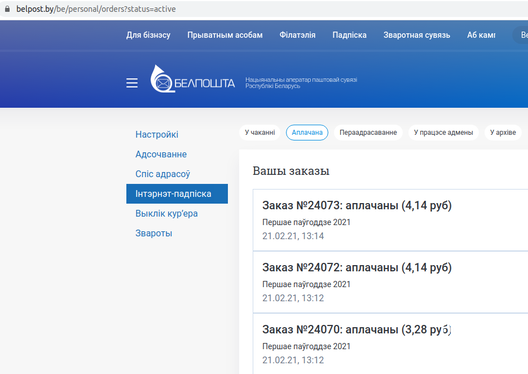Click the Belposhta logo
Screen dimensions: 528x374
click(193, 79)
